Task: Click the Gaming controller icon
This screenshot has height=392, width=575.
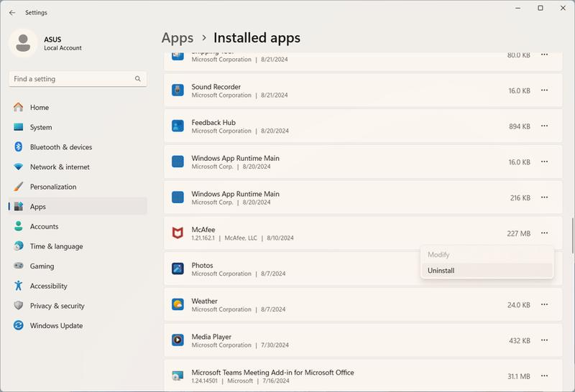Action: point(19,266)
